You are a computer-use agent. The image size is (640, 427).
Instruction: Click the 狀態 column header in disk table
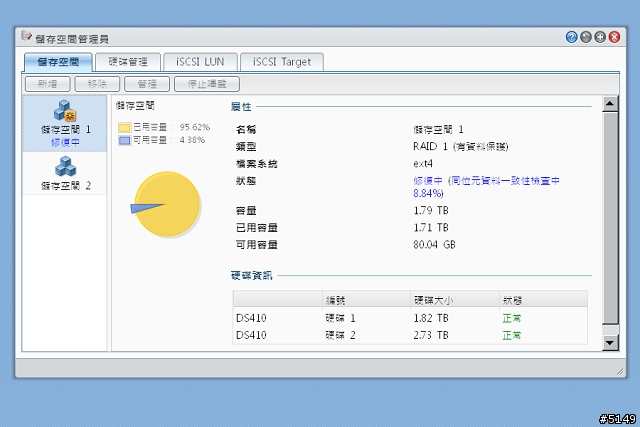pyautogui.click(x=543, y=300)
